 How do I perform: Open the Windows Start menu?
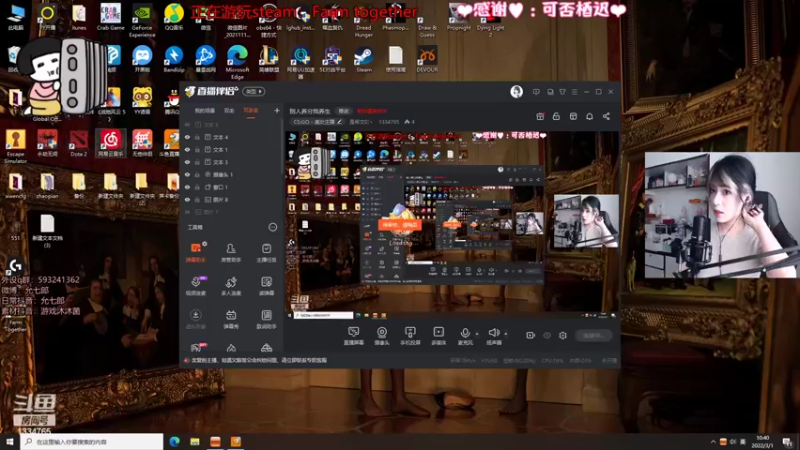pos(9,441)
